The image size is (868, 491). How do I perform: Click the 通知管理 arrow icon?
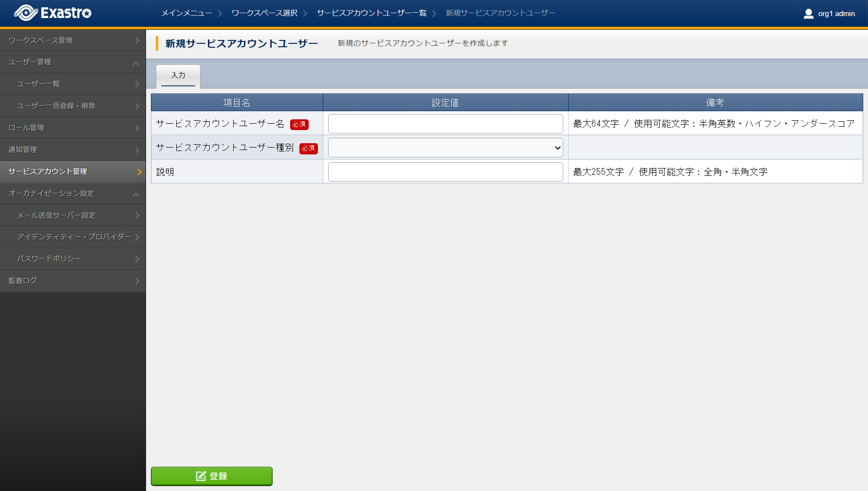(137, 150)
